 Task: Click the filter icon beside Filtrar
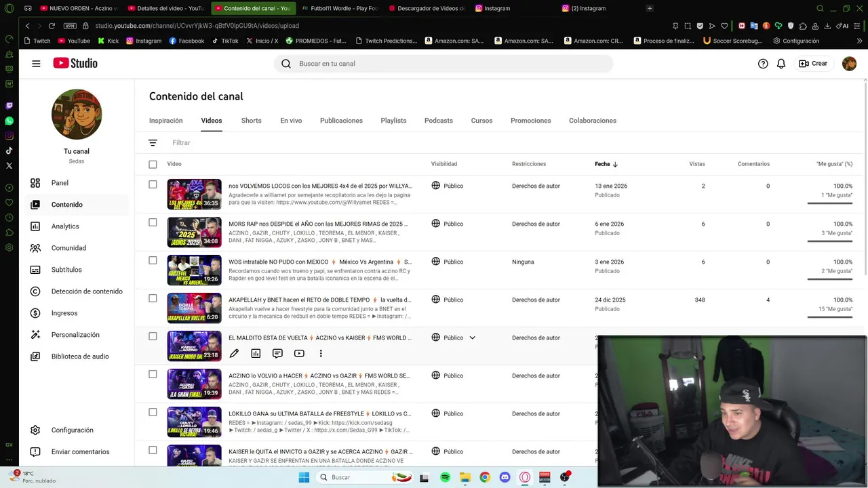153,143
